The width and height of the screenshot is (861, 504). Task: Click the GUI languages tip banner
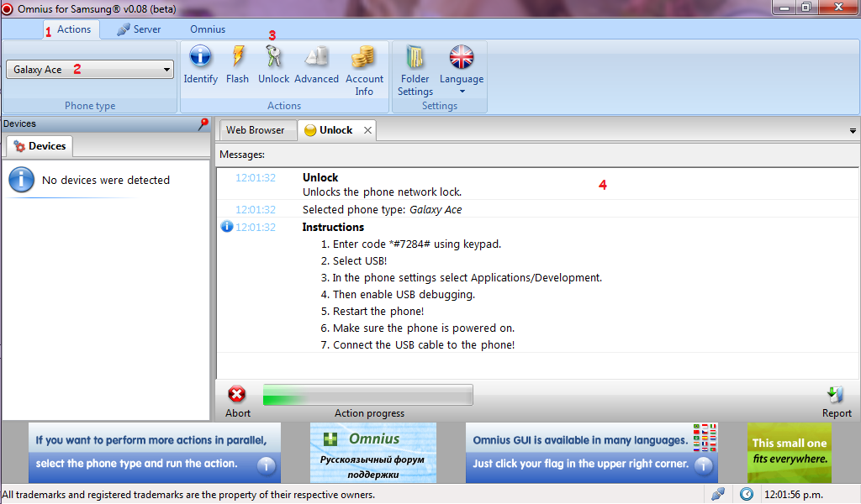point(592,453)
